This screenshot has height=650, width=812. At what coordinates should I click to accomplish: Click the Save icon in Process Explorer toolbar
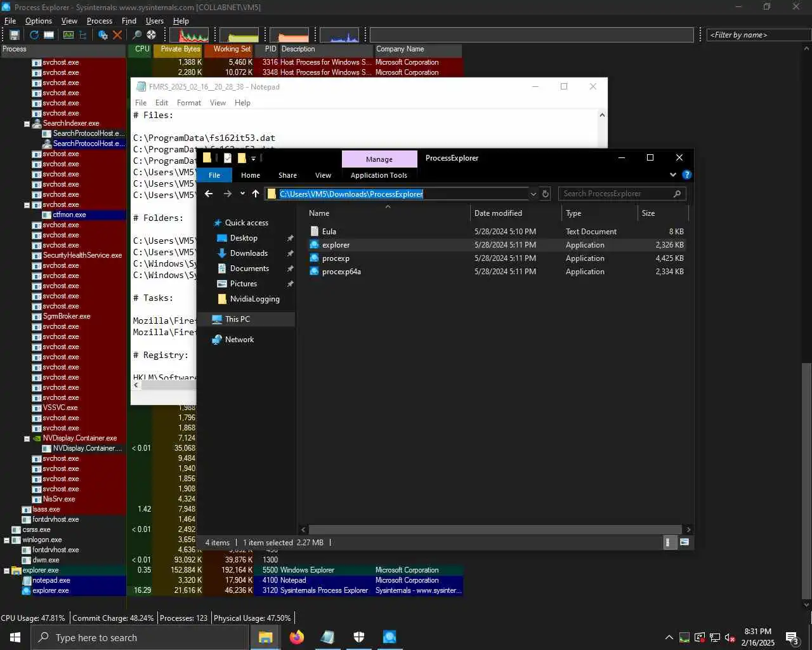tap(15, 35)
